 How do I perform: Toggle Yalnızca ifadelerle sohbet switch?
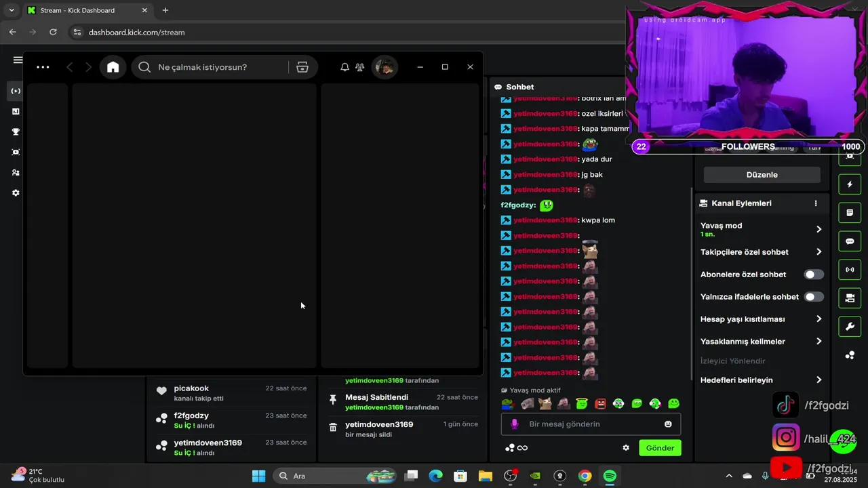[x=814, y=297]
